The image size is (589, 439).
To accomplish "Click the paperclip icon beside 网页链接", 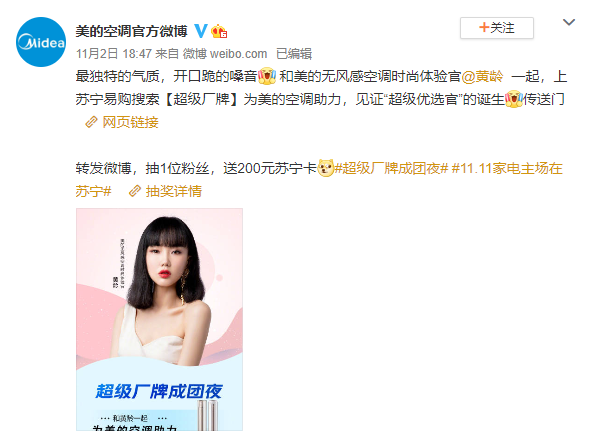I will coord(91,122).
